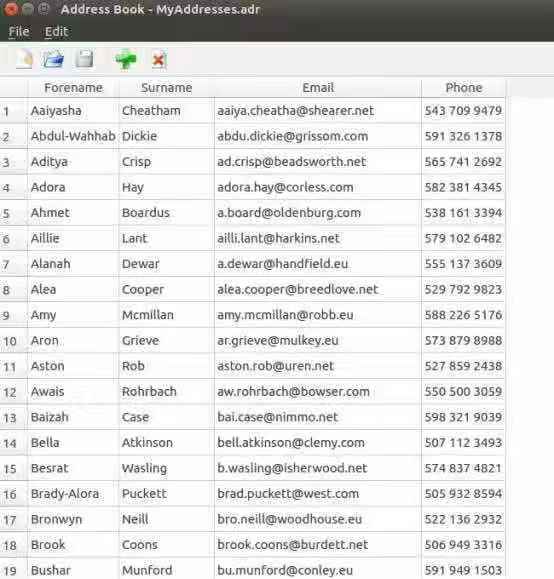
Task: Click phone 582 381 4345
Action: coord(464,187)
